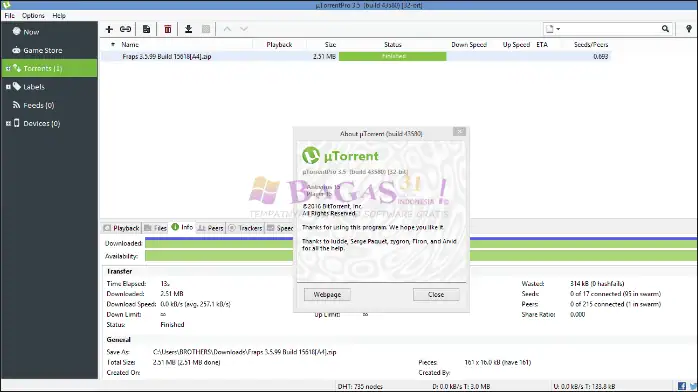Close About dialog with the X button

(459, 132)
